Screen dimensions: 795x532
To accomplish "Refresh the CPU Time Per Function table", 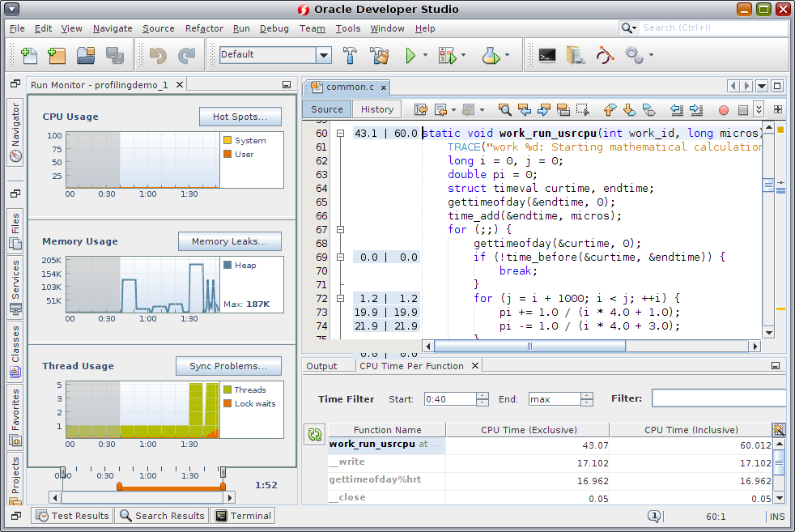I will tap(314, 435).
